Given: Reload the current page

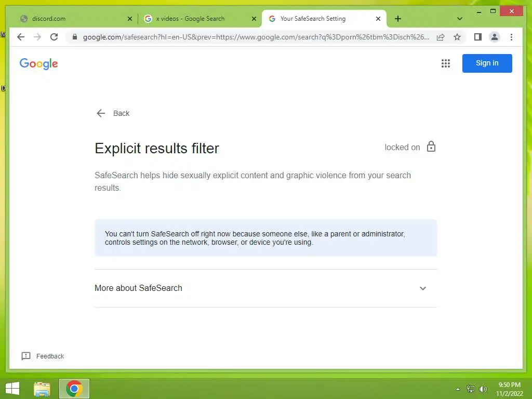Looking at the screenshot, I should [x=54, y=37].
